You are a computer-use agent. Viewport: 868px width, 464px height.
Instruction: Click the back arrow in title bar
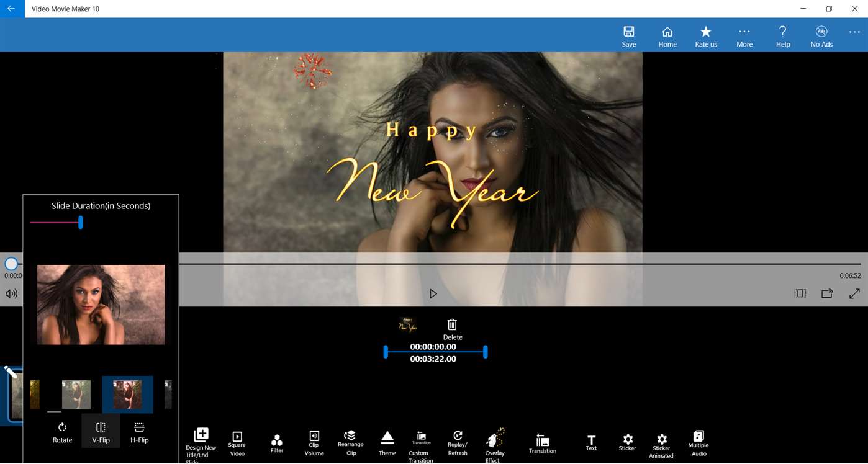click(x=11, y=9)
